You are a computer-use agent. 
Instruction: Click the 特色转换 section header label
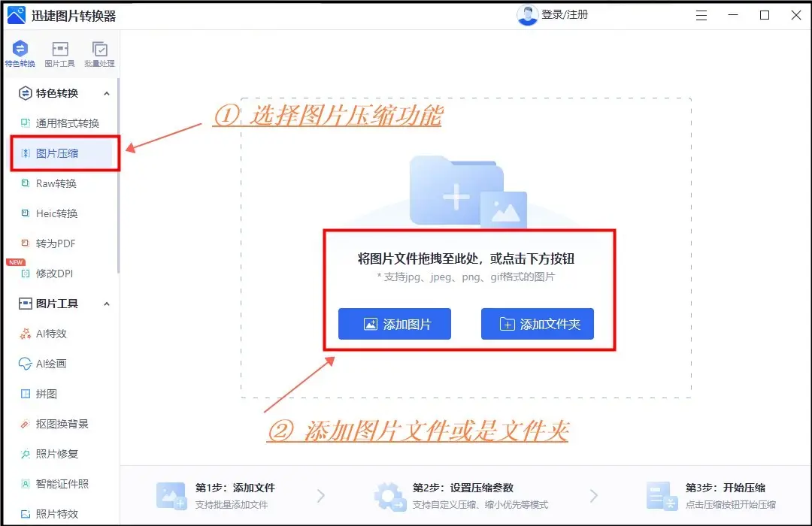click(x=57, y=93)
